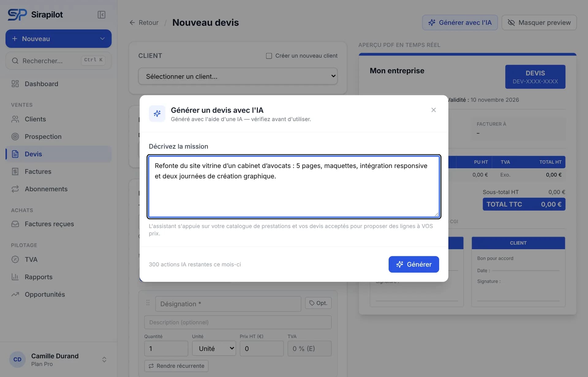The height and width of the screenshot is (377, 588).
Task: Click the Opportunités trend arrow icon
Action: click(15, 294)
